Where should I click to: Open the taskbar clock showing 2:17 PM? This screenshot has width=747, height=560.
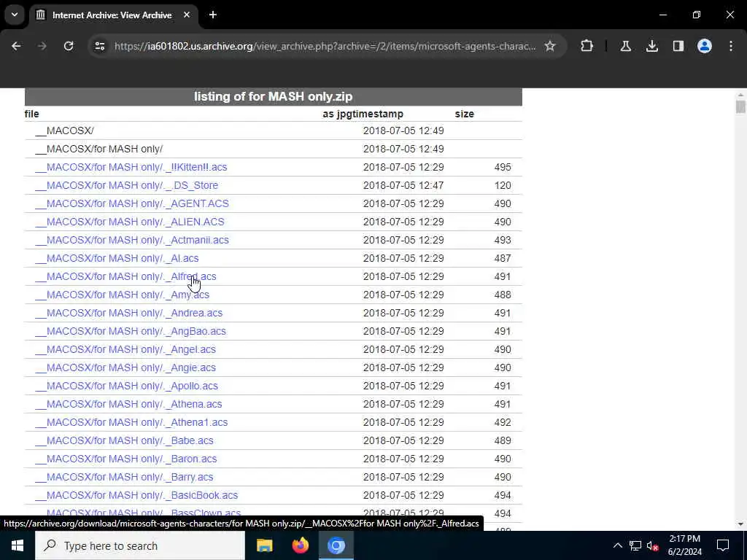pos(684,545)
